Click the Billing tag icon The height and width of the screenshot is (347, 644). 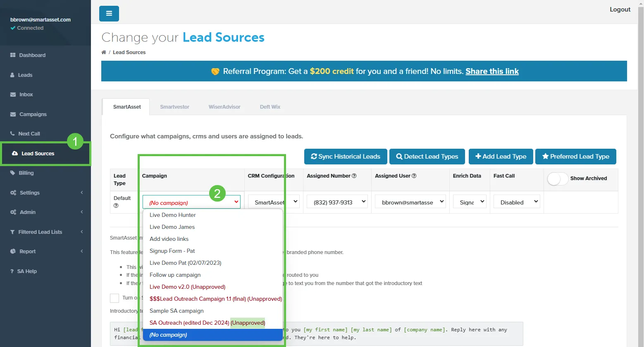(12, 173)
